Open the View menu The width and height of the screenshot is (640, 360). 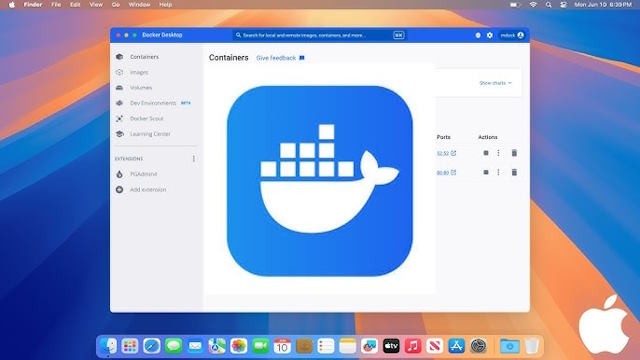[x=96, y=4]
